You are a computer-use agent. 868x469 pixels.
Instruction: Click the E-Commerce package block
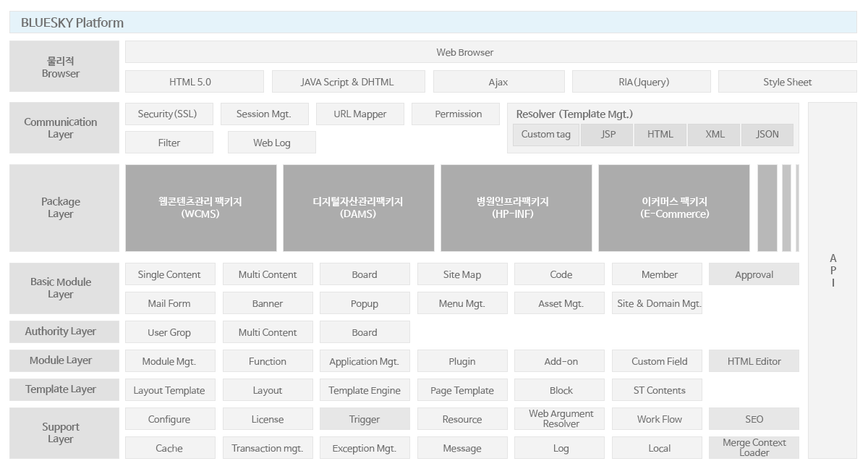[x=674, y=208]
